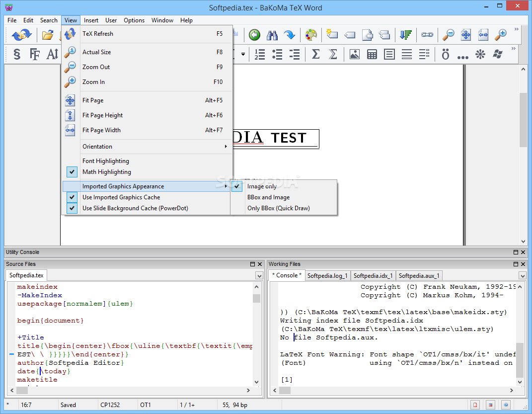Close the Working Files panel
This screenshot has width=532, height=414.
[x=523, y=264]
